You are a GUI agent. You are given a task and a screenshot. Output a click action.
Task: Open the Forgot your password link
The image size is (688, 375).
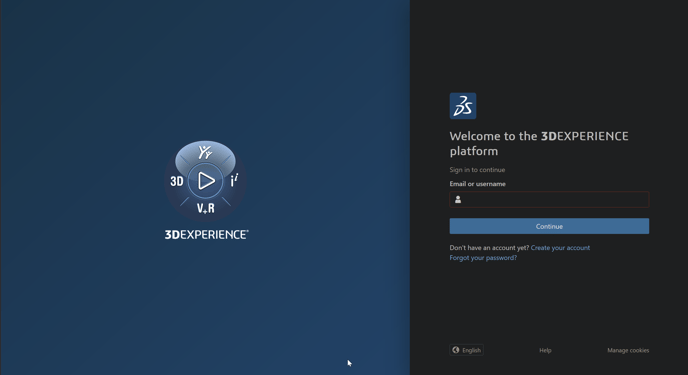(x=483, y=258)
